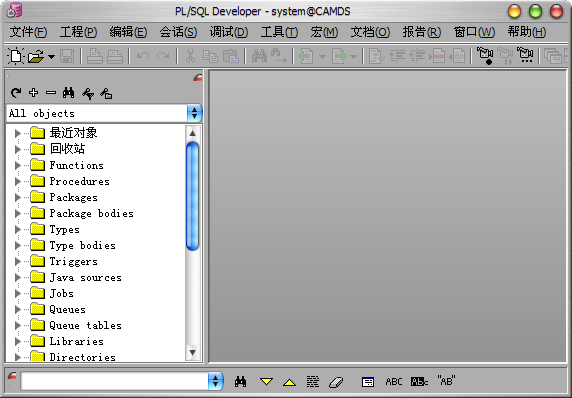Open the 工具(T) menu
572x398 pixels.
pos(279,32)
